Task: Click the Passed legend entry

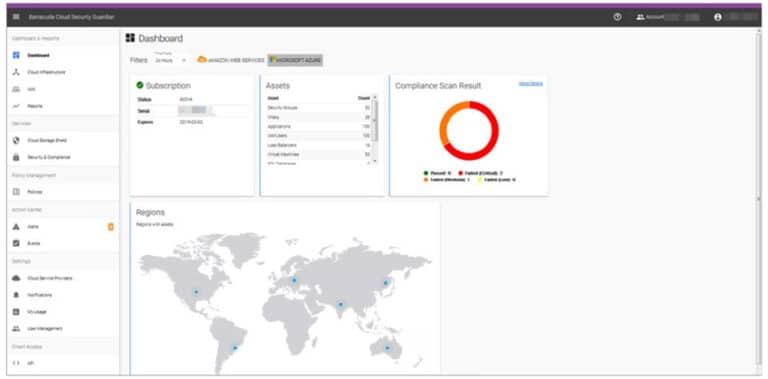Action: [x=437, y=173]
